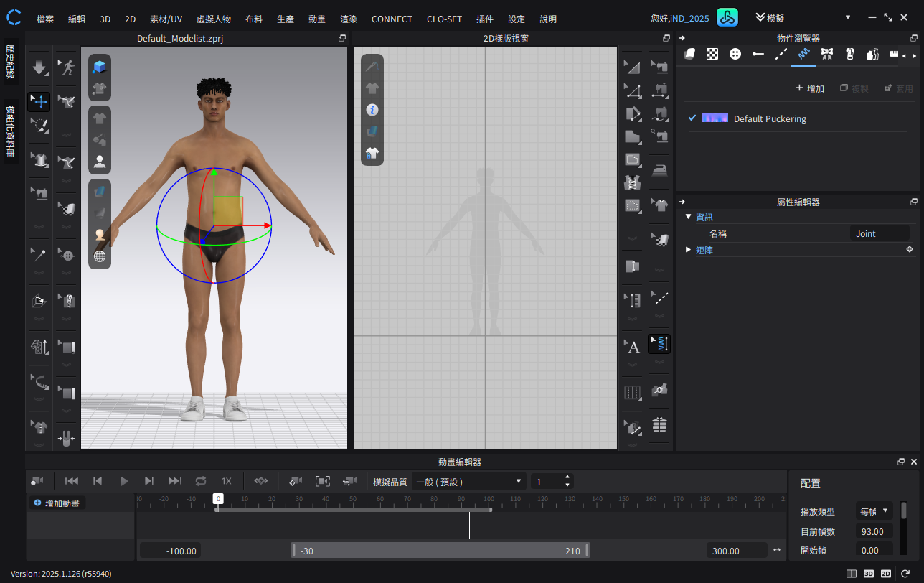Select the Simulate arrow tool in 3D toolbar
Viewport: 924px width, 583px height.
tap(39, 67)
